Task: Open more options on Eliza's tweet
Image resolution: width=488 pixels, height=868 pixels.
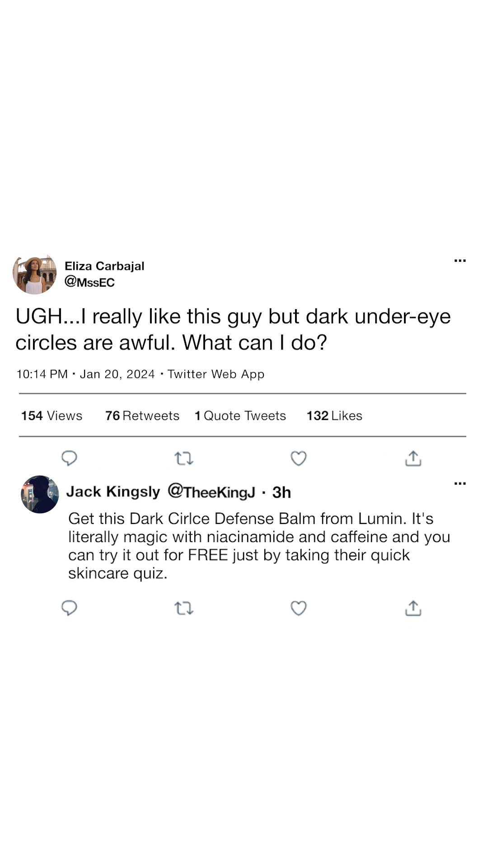Action: [x=460, y=261]
